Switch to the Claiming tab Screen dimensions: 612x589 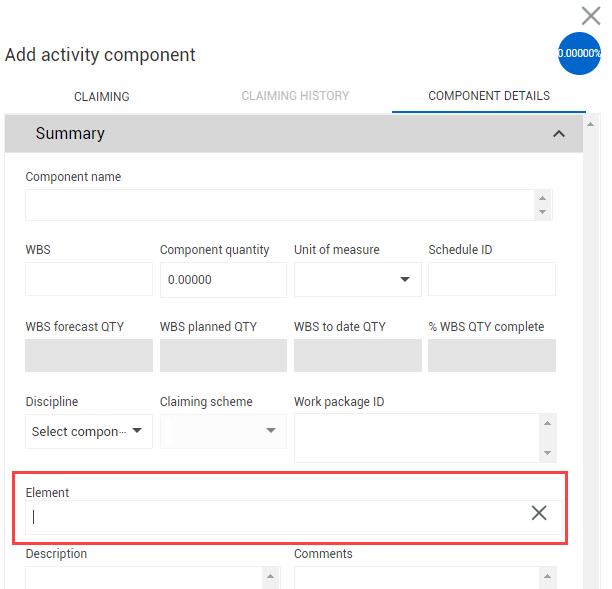(x=102, y=96)
